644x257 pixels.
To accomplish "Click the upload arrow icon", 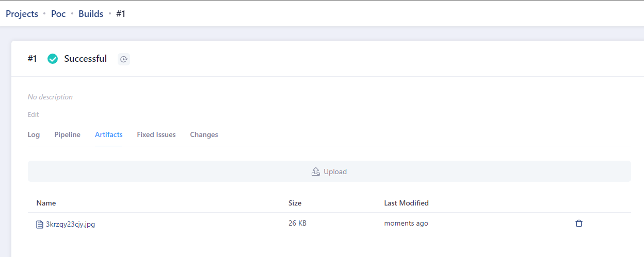I will (316, 172).
